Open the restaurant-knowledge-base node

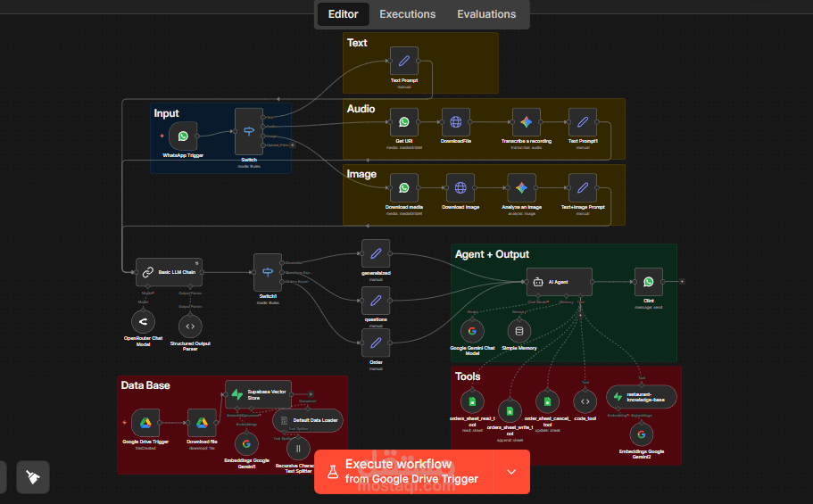[x=642, y=397]
